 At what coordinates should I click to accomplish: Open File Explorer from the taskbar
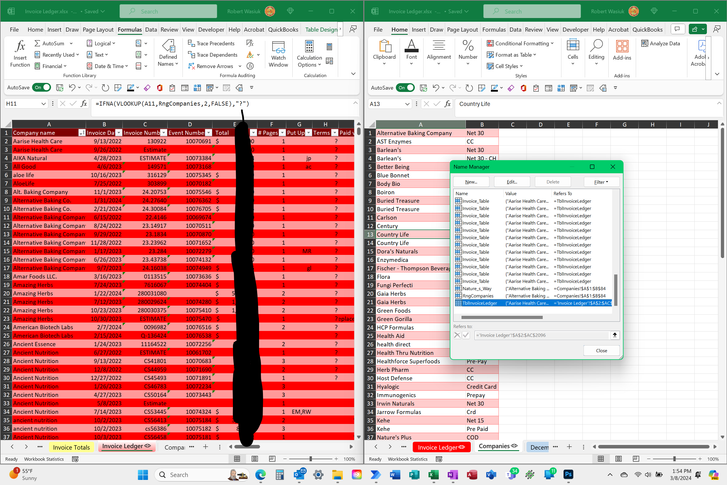pyautogui.click(x=337, y=475)
